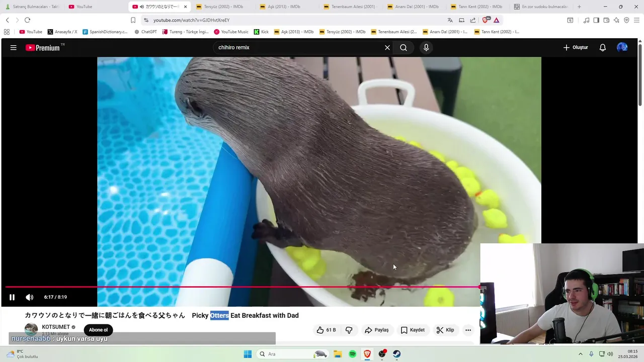The width and height of the screenshot is (644, 362).
Task: Open the Anasayfa / X bookmark
Action: (62, 32)
